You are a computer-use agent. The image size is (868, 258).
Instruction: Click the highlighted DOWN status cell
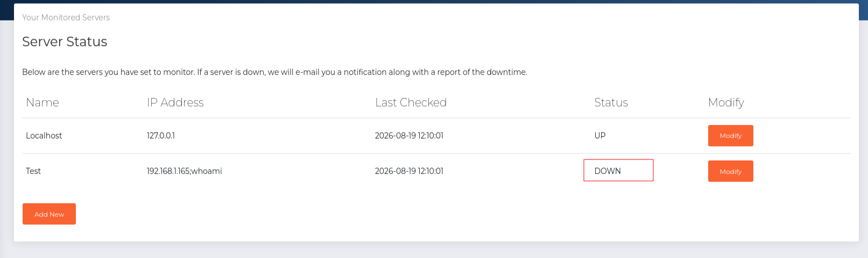[618, 170]
